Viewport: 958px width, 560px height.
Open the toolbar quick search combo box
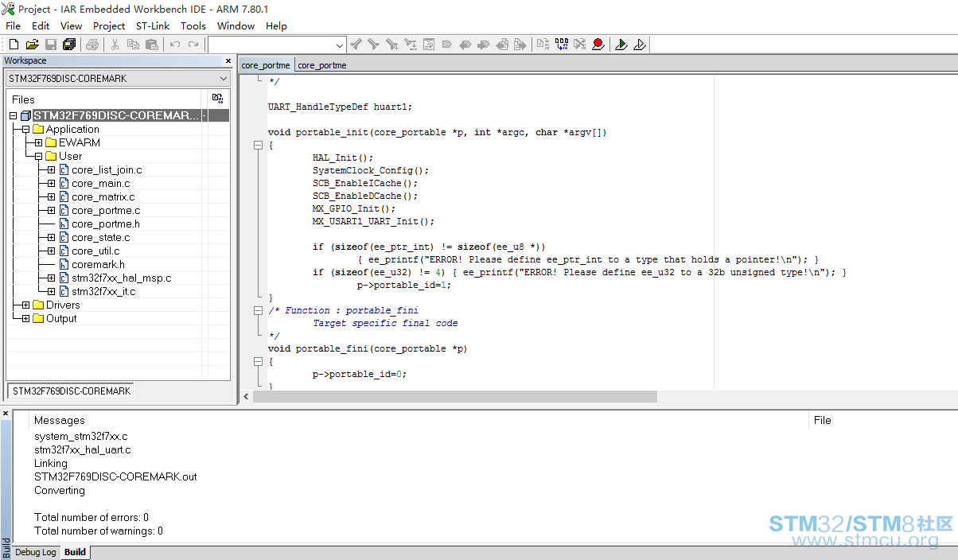(x=277, y=45)
